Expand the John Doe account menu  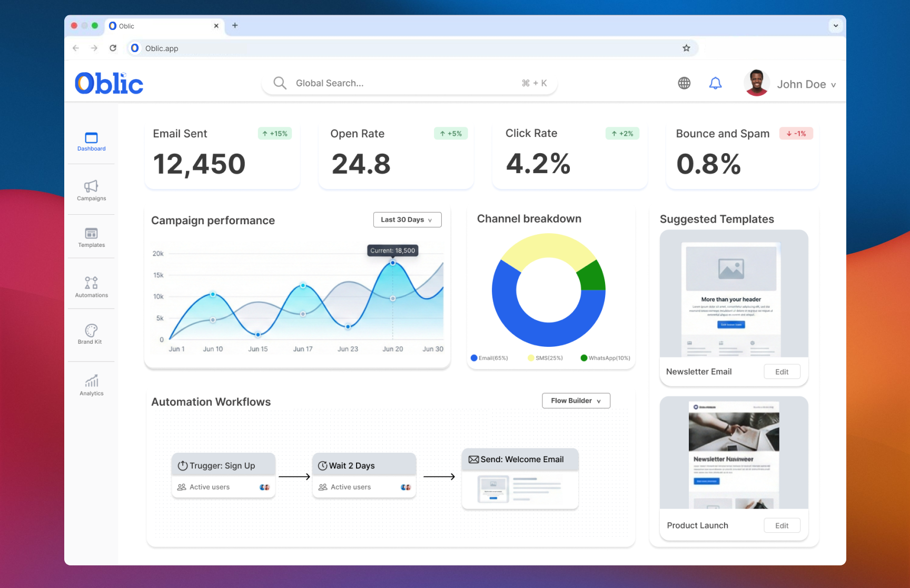pyautogui.click(x=805, y=84)
